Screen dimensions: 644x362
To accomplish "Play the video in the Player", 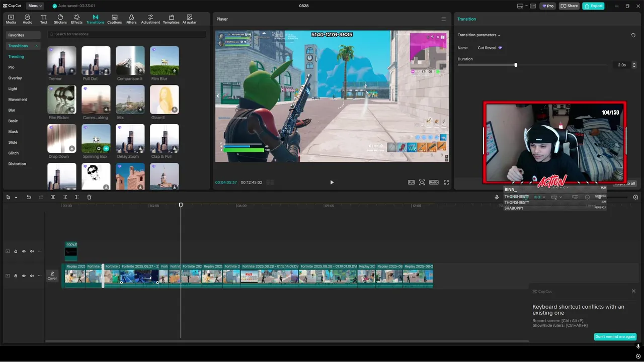I will click(332, 183).
